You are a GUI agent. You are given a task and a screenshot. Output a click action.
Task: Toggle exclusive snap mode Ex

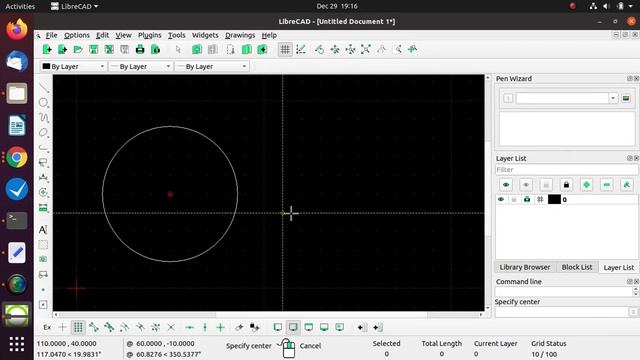(47, 327)
